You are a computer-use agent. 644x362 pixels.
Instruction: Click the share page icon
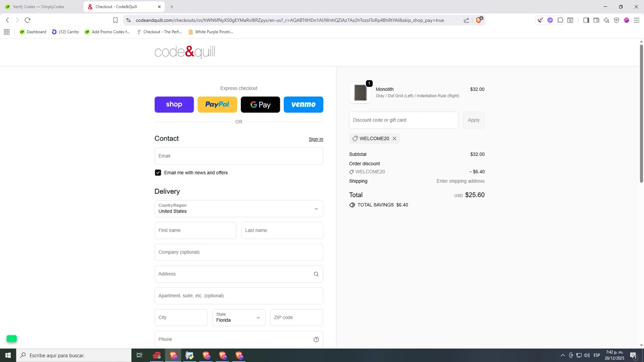click(x=466, y=20)
